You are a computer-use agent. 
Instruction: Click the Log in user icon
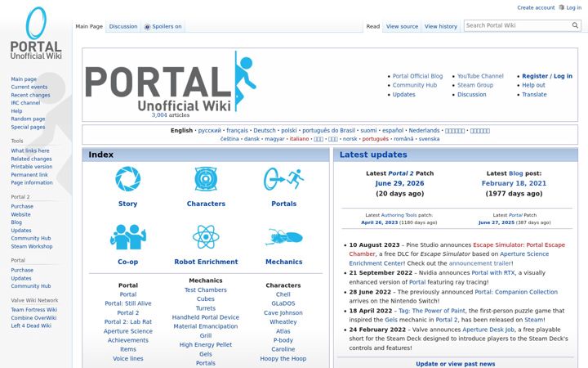(x=561, y=7)
